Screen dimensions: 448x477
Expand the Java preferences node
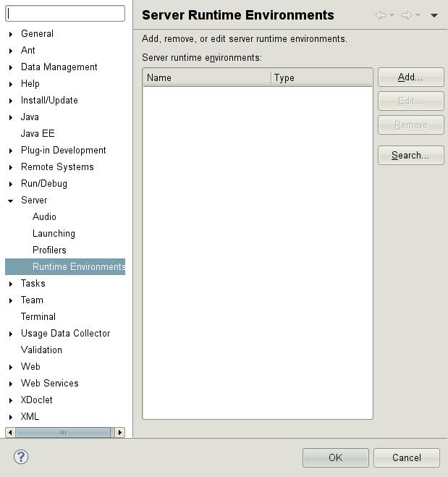click(x=11, y=117)
